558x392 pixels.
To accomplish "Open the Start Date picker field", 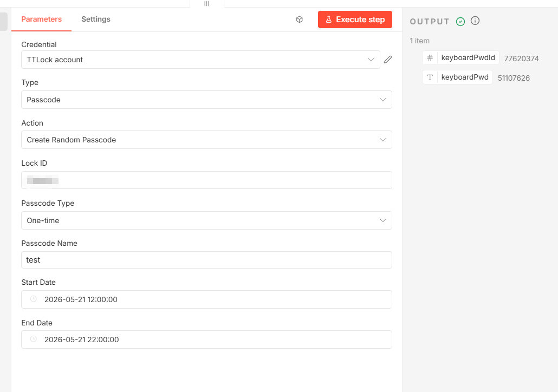I will [x=207, y=299].
